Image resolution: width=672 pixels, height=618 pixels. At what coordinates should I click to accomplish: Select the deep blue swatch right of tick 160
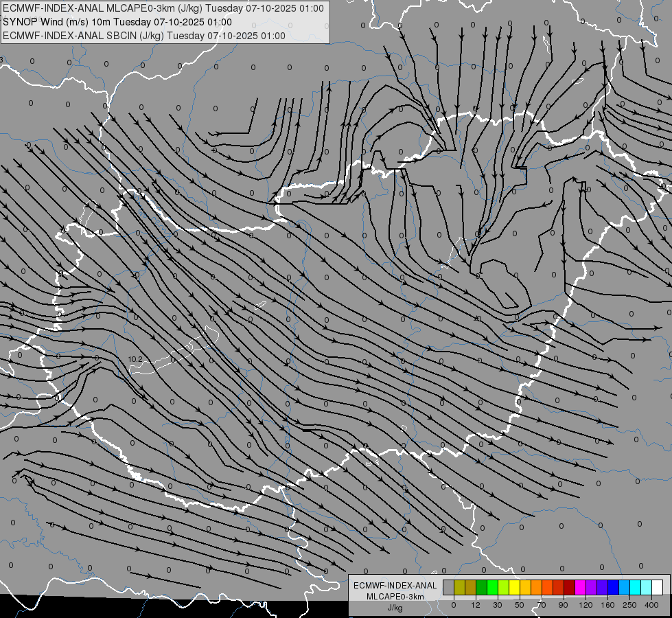pyautogui.click(x=613, y=587)
